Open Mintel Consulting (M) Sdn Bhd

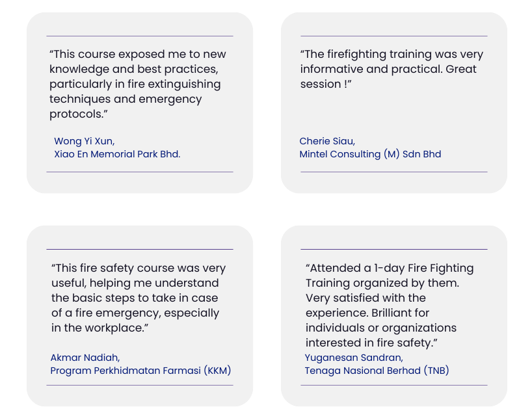(x=370, y=155)
